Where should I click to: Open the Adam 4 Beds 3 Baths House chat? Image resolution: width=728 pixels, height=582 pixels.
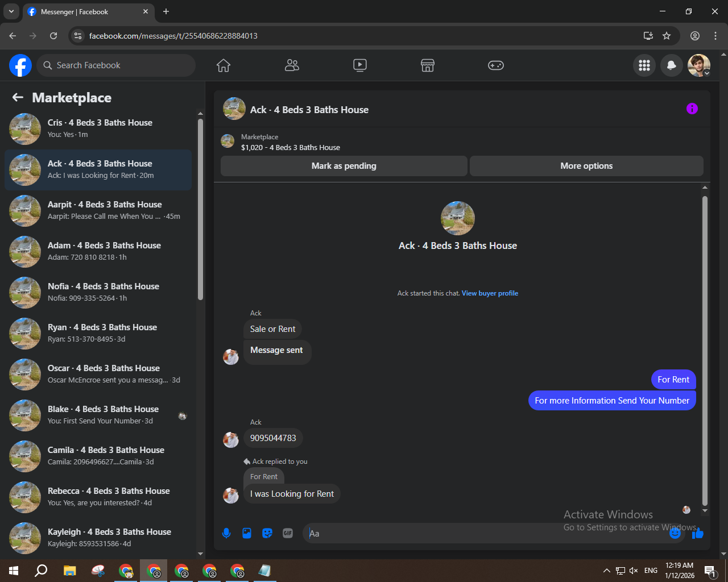pos(98,252)
